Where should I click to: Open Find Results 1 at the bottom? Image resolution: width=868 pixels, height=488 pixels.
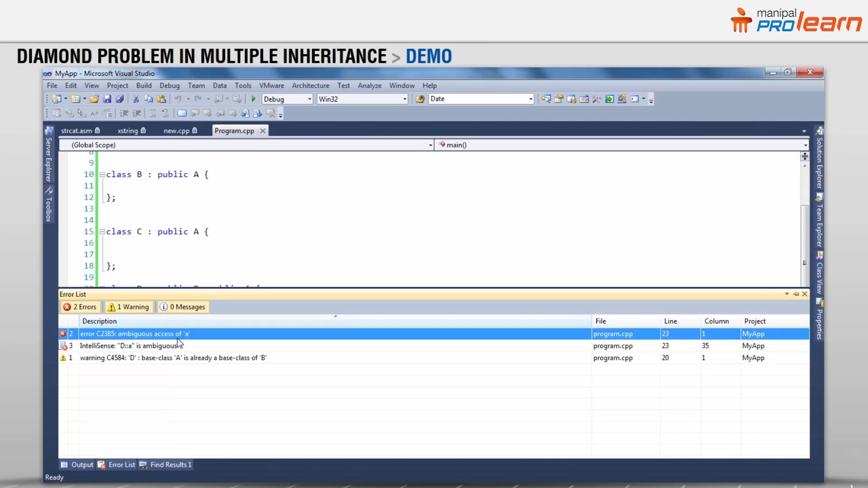click(x=170, y=465)
